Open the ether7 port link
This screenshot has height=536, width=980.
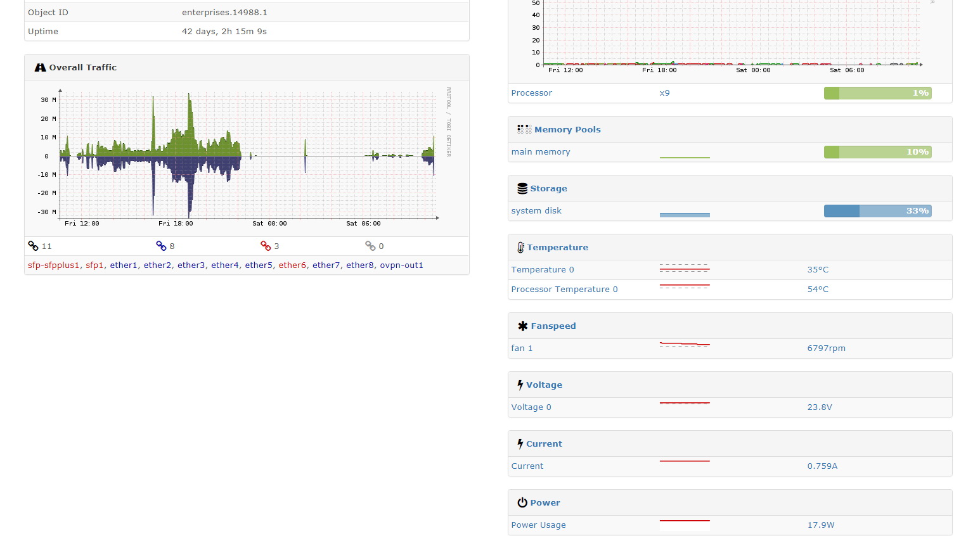click(326, 265)
